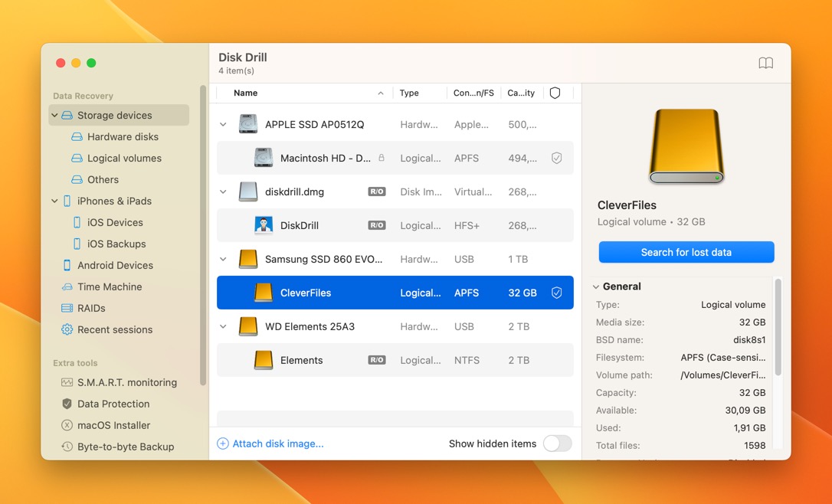Click the details panel scrollbar
The image size is (832, 504).
tap(778, 327)
